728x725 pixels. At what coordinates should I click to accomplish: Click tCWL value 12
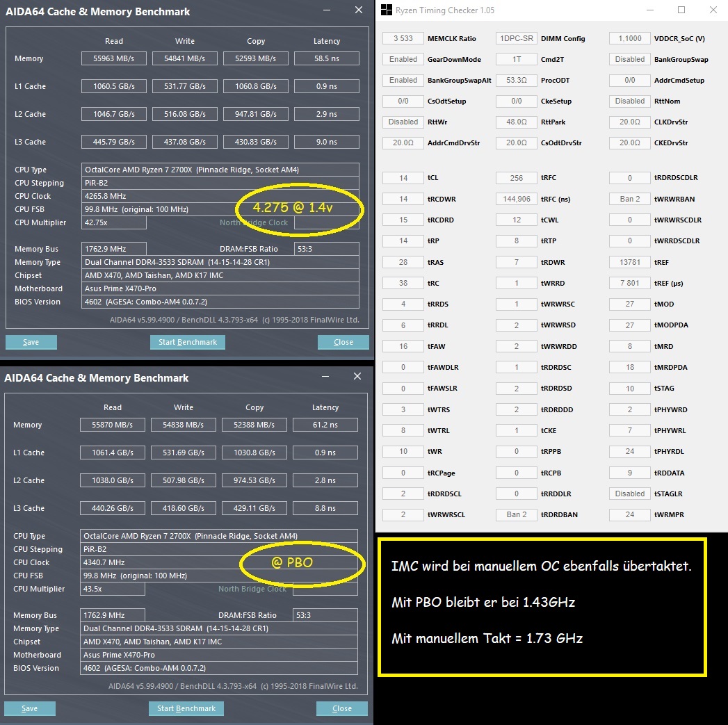tap(517, 220)
